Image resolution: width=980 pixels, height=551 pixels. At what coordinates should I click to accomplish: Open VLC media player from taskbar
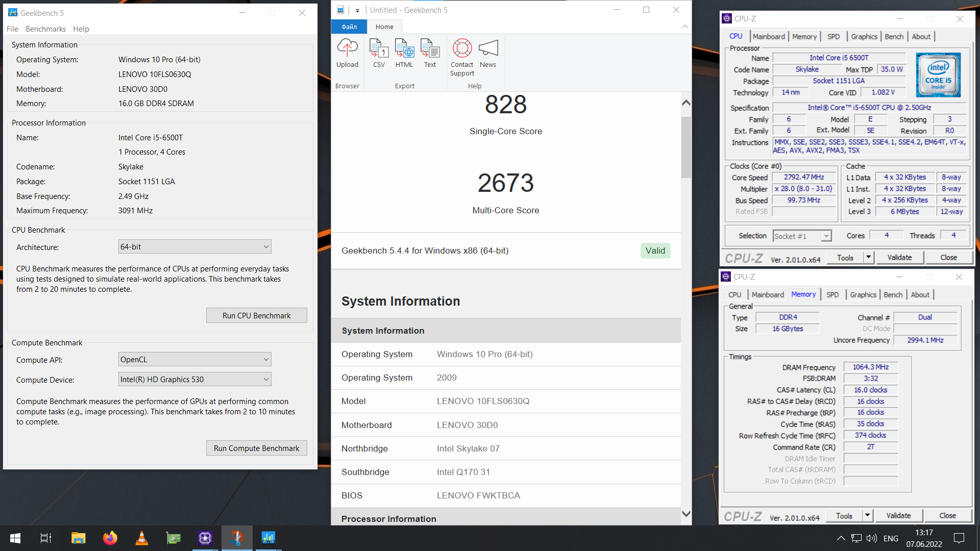tap(141, 538)
